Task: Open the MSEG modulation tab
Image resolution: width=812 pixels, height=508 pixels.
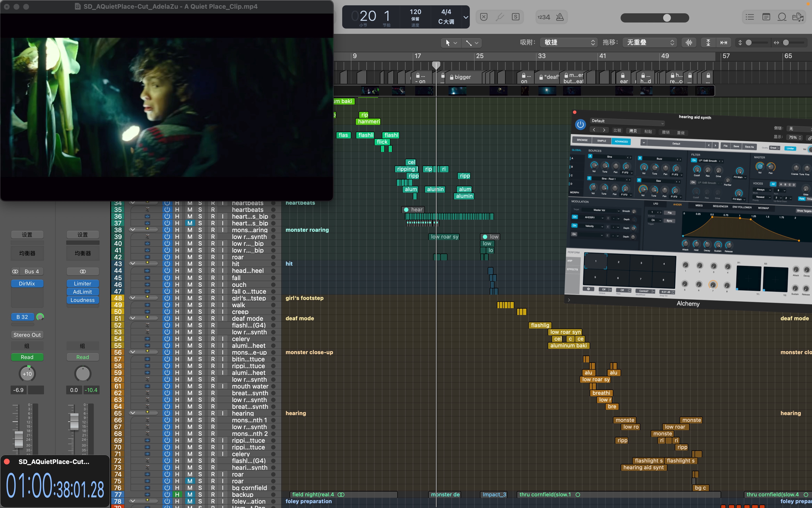Action: tap(699, 205)
